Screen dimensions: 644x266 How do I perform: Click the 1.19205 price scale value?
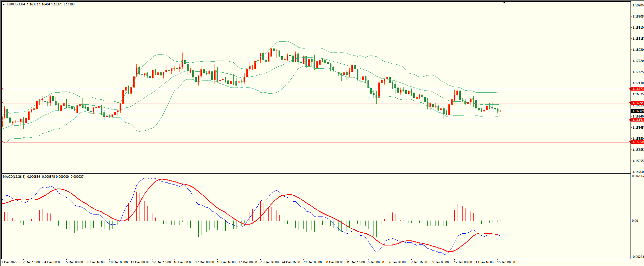638,5
